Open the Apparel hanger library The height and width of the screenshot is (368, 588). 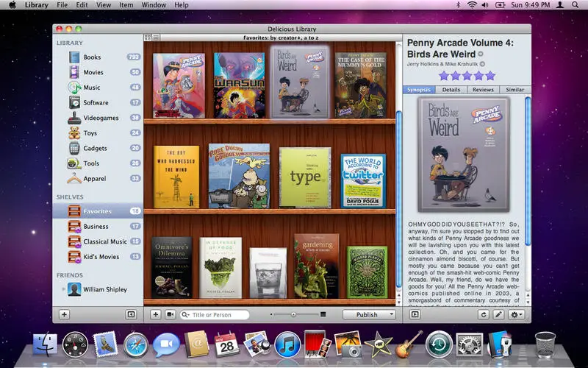click(98, 178)
